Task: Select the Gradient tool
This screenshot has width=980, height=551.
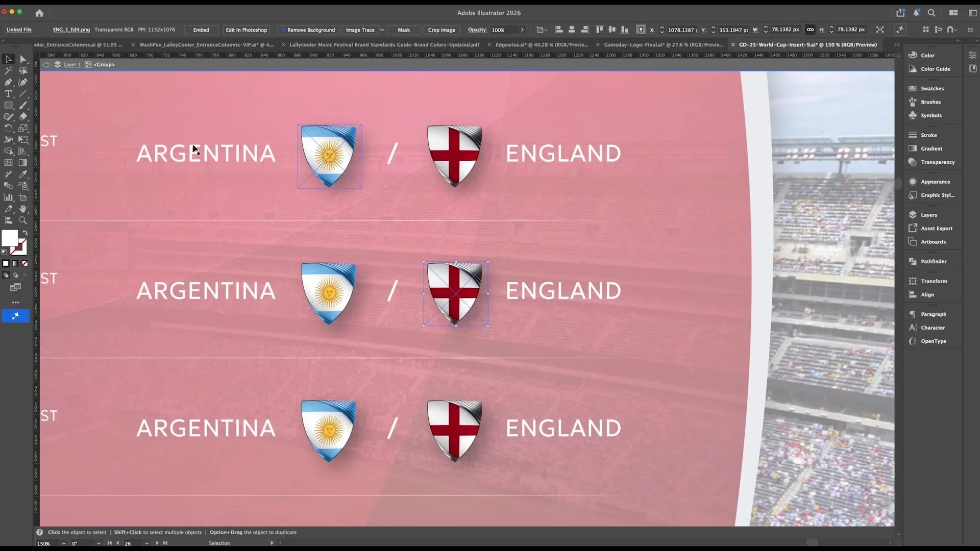Action: point(23,163)
